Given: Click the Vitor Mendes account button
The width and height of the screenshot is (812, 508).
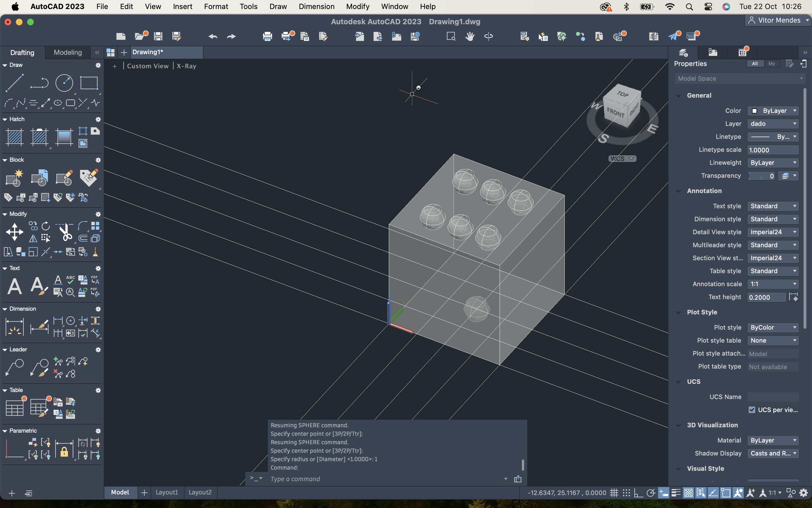Looking at the screenshot, I should pos(778,20).
